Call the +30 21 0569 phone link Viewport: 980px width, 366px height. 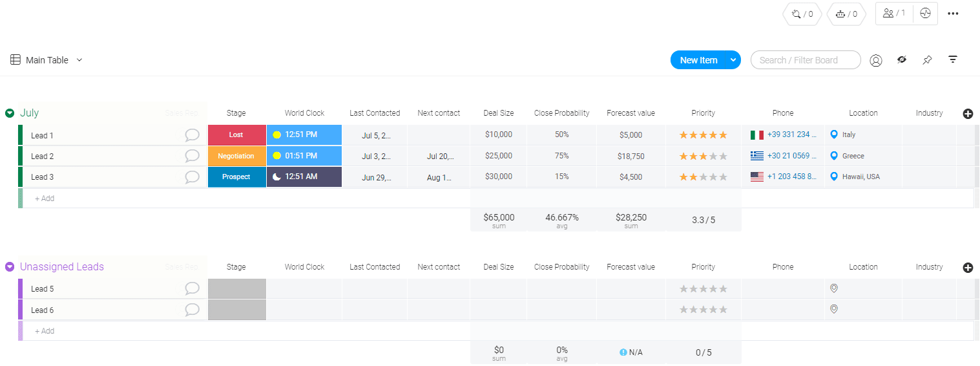[792, 156]
